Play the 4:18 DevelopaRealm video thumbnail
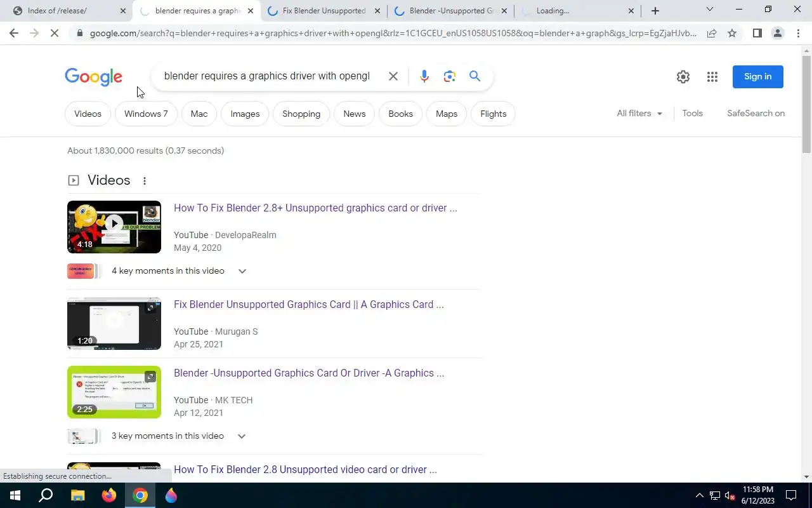This screenshot has width=812, height=508. (x=114, y=227)
